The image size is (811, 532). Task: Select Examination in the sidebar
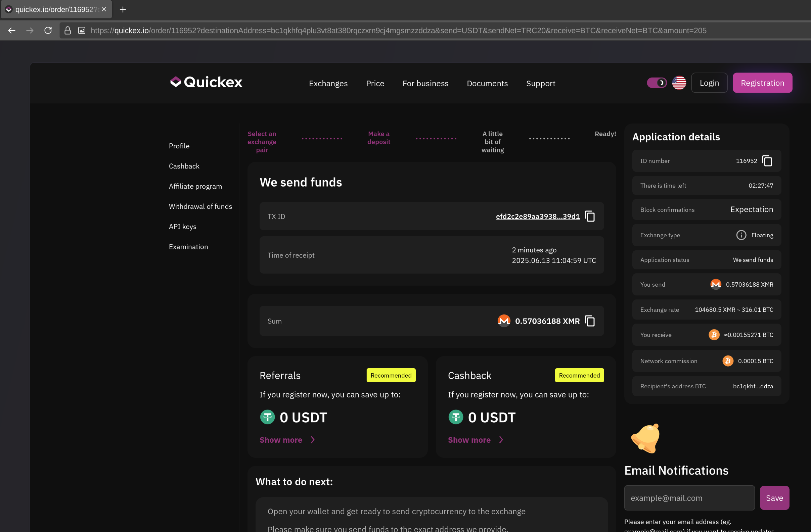(x=188, y=247)
